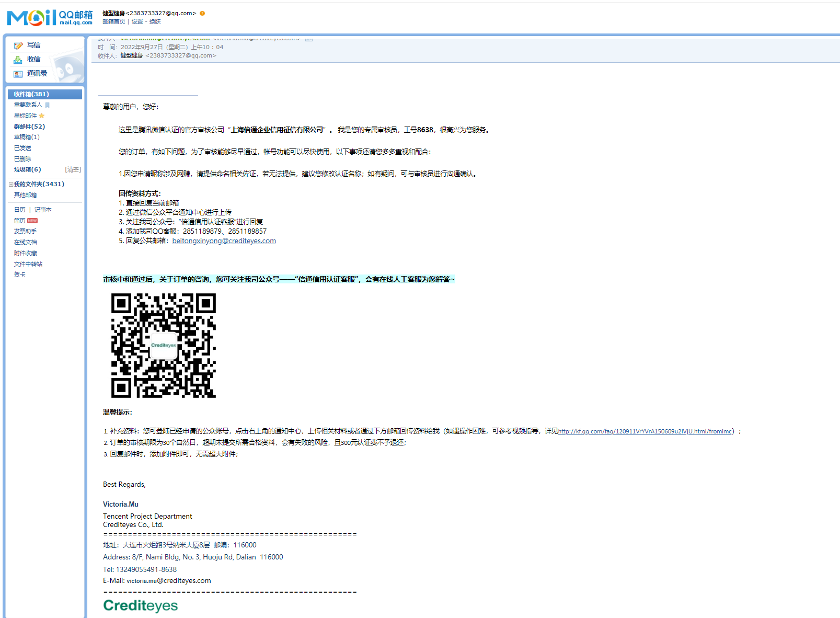Click the 通讯录 contacts card icon

tap(18, 74)
